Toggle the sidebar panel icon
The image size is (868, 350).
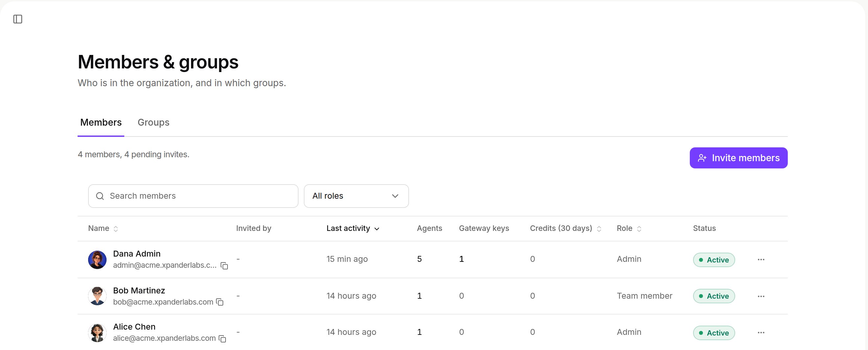click(17, 19)
